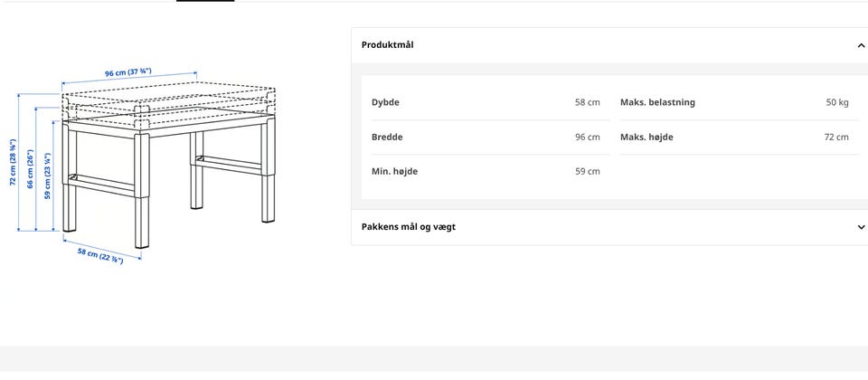Image resolution: width=868 pixels, height=380 pixels.
Task: Click the Maks. højde row label
Action: [x=646, y=137]
